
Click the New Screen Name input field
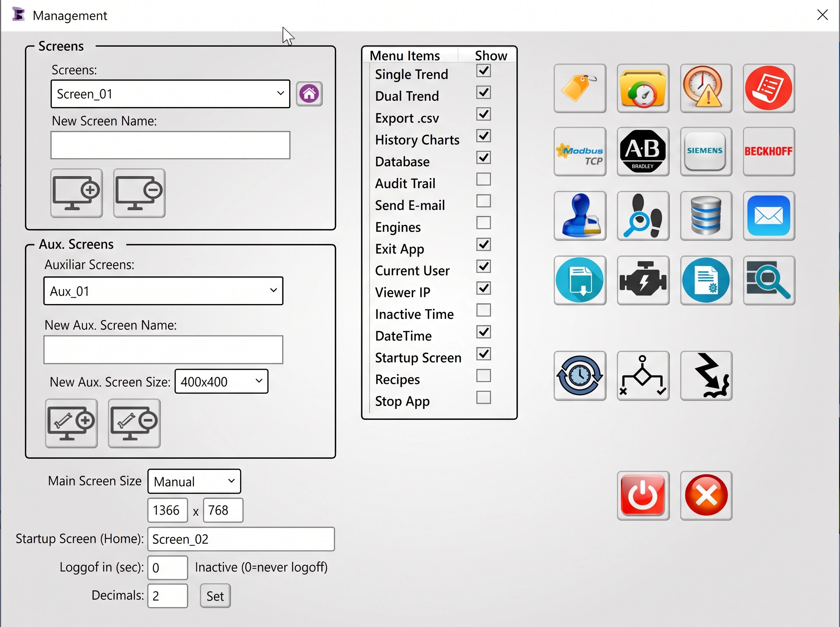click(170, 145)
